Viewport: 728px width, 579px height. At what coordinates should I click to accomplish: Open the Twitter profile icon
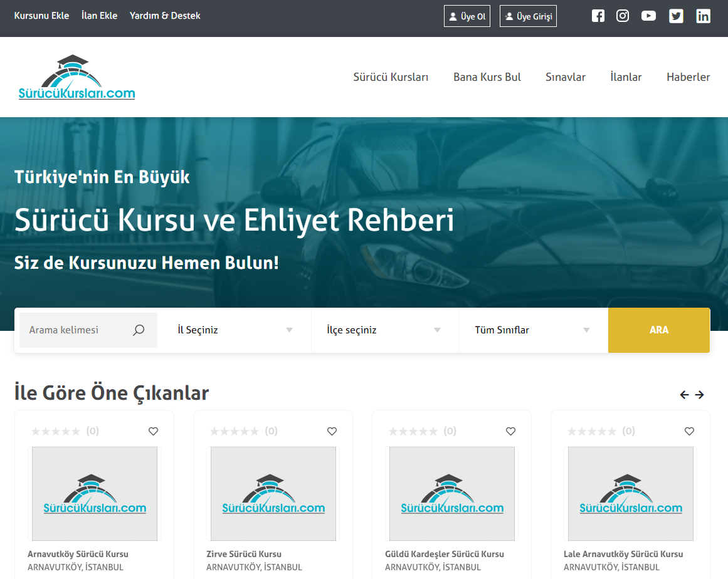(676, 16)
